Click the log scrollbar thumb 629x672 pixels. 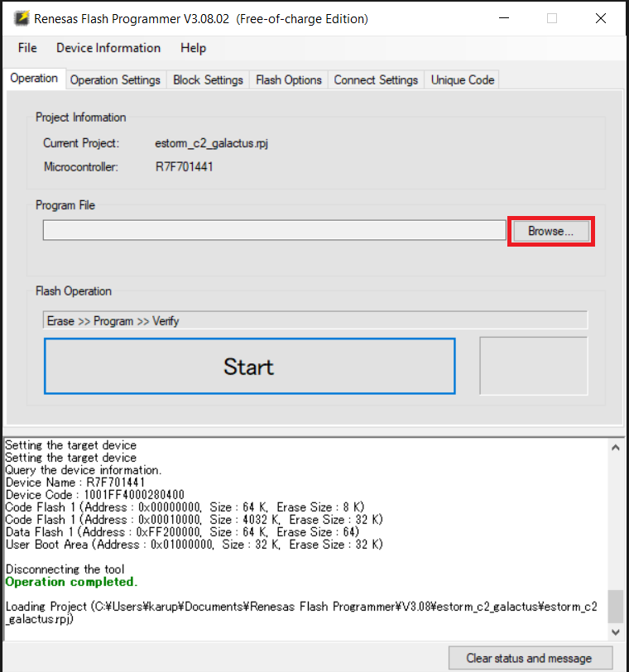(x=616, y=607)
